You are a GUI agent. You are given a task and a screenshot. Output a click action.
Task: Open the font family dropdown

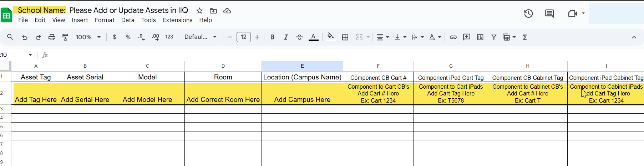[x=200, y=37]
